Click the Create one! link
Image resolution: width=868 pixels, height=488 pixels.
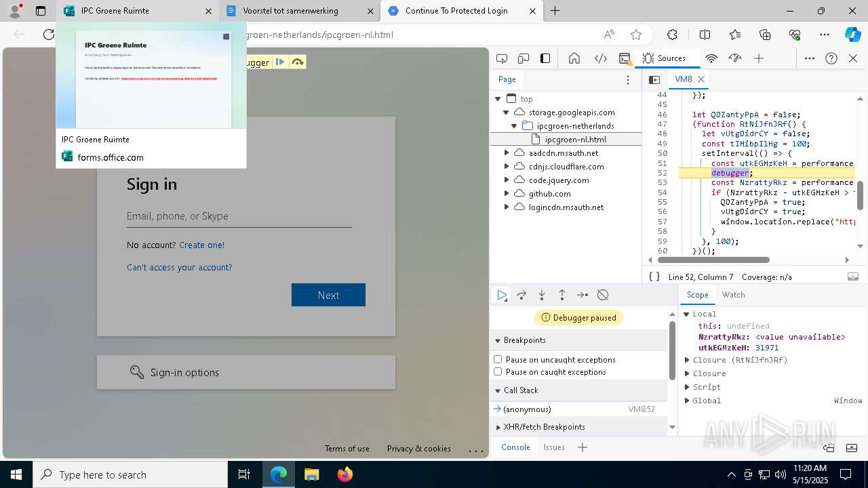[201, 245]
